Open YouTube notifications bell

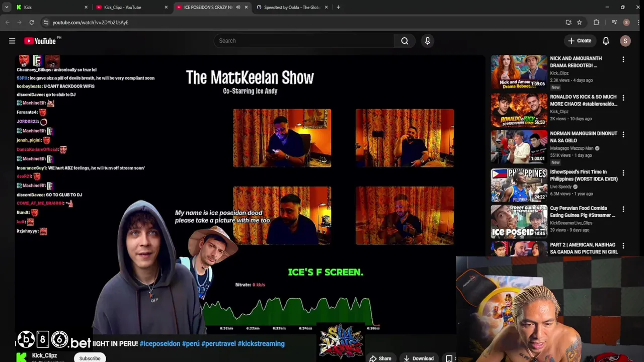point(606,41)
